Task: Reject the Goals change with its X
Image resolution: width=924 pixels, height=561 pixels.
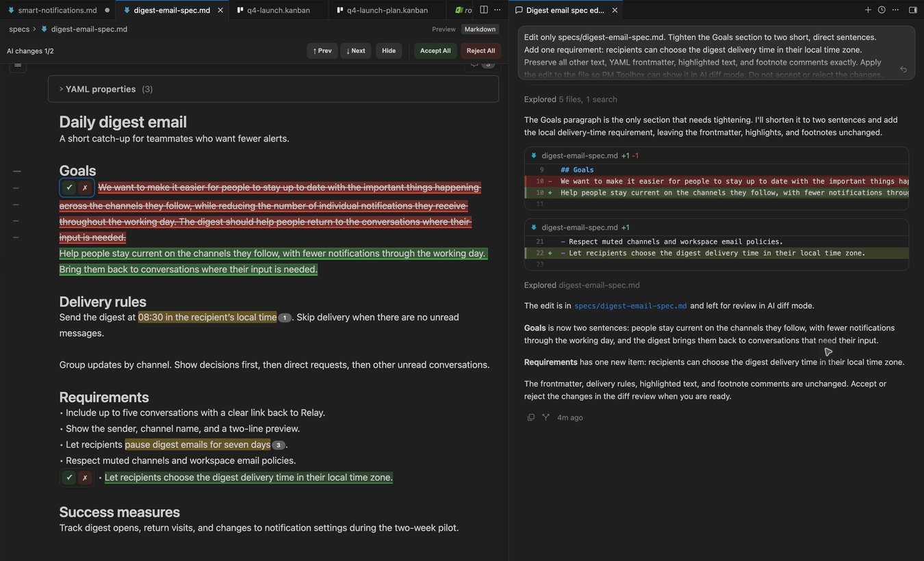Action: (x=85, y=187)
